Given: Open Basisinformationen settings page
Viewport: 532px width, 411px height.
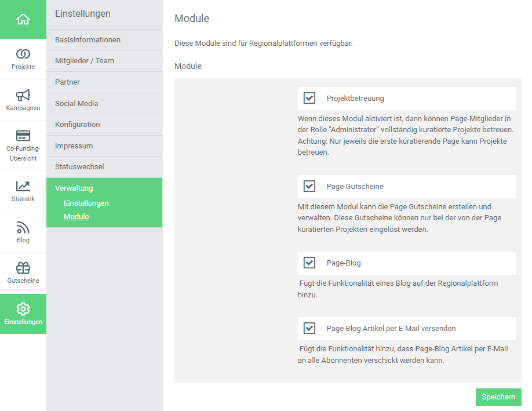Looking at the screenshot, I should point(88,40).
